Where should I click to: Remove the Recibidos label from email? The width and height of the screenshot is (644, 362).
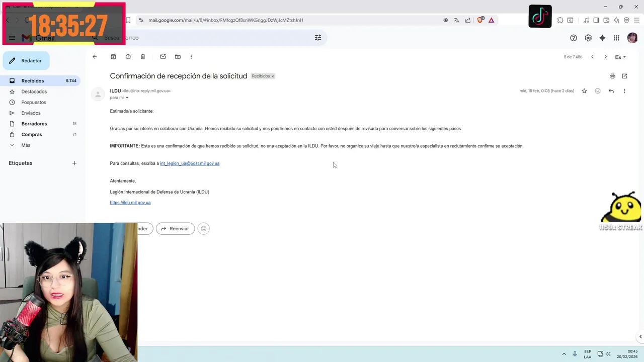pos(273,76)
